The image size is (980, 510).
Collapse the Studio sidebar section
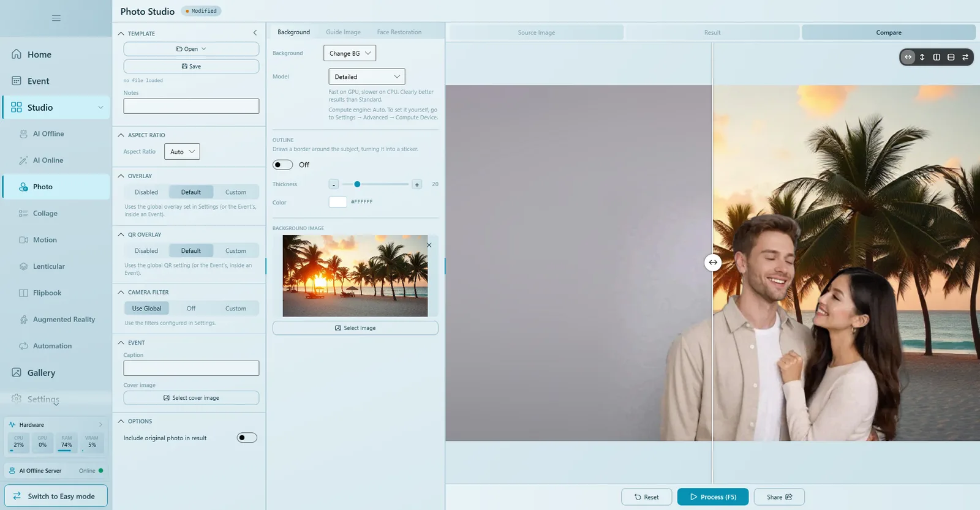100,108
